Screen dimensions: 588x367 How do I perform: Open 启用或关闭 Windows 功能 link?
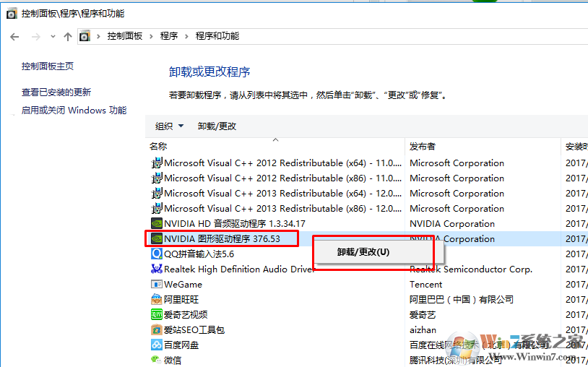click(74, 111)
